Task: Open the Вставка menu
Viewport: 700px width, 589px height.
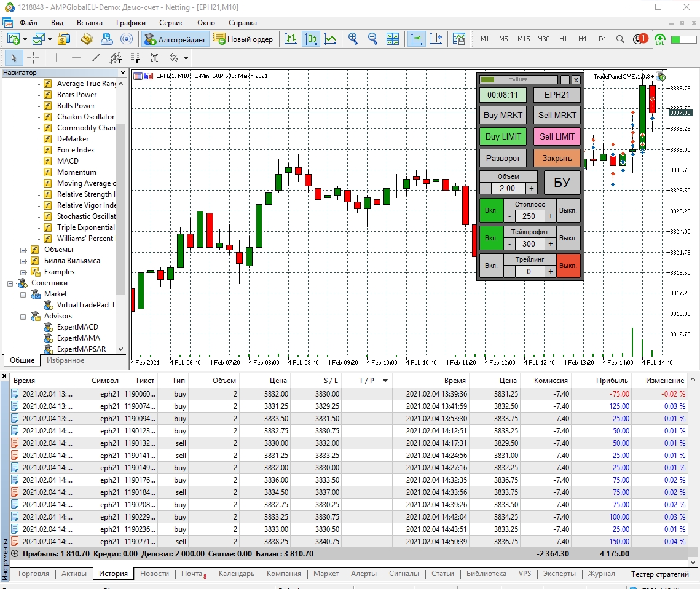Action: (89, 23)
